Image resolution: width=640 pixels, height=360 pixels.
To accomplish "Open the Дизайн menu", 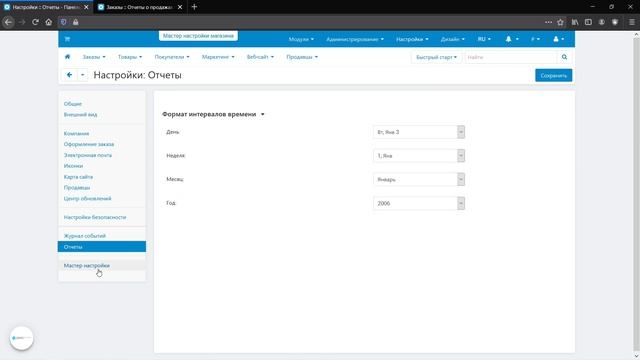I will (x=453, y=39).
